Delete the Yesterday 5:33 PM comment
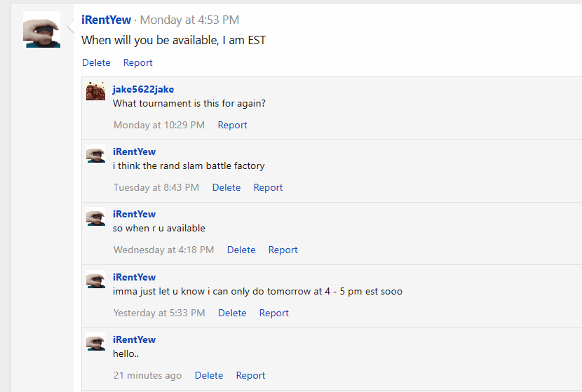 tap(232, 313)
